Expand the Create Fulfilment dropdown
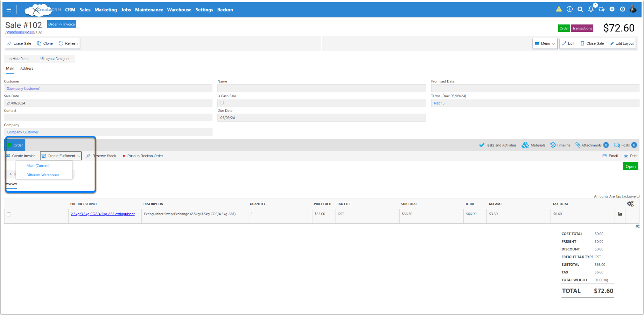 [x=61, y=156]
